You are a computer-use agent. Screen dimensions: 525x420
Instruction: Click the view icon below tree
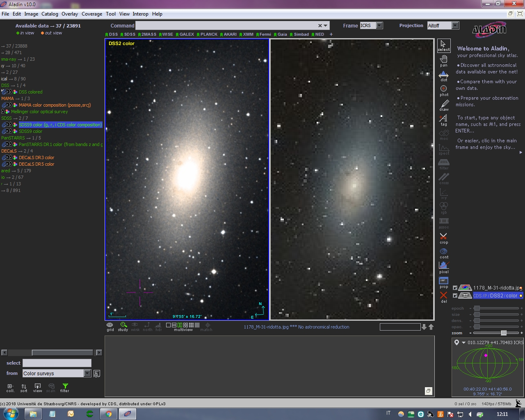point(37,388)
